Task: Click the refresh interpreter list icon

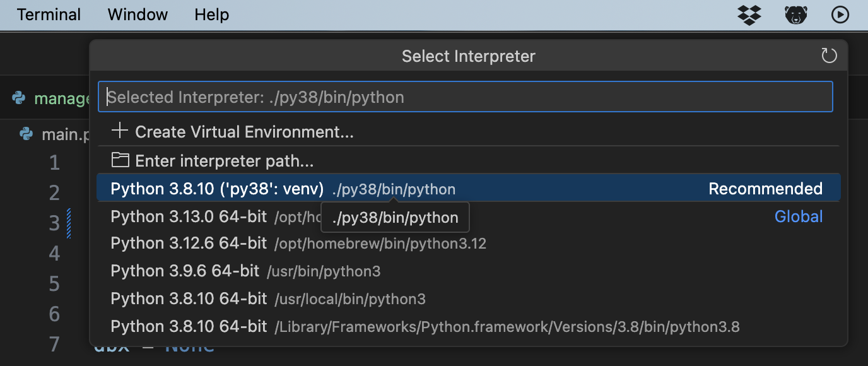Action: (x=829, y=56)
